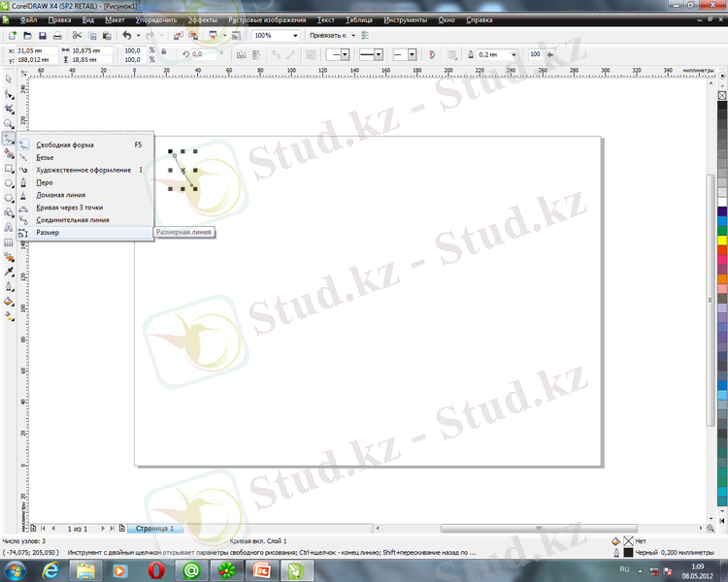Click the Save icon
Image resolution: width=728 pixels, height=582 pixels.
pyautogui.click(x=43, y=35)
